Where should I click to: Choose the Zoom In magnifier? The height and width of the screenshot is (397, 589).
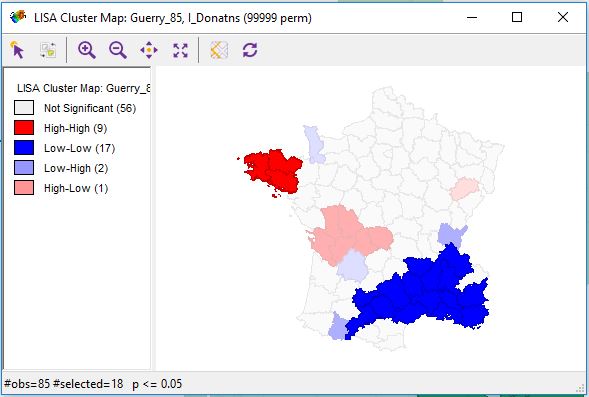pyautogui.click(x=86, y=50)
